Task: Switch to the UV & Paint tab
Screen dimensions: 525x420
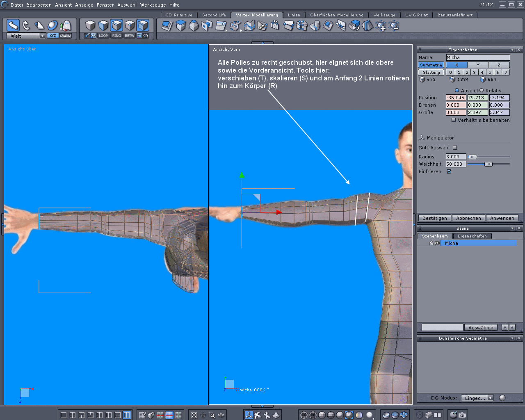Action: pyautogui.click(x=416, y=15)
